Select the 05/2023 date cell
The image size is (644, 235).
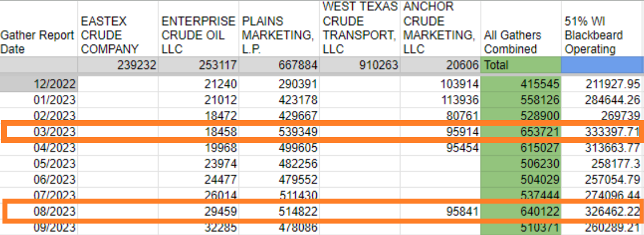(39, 163)
